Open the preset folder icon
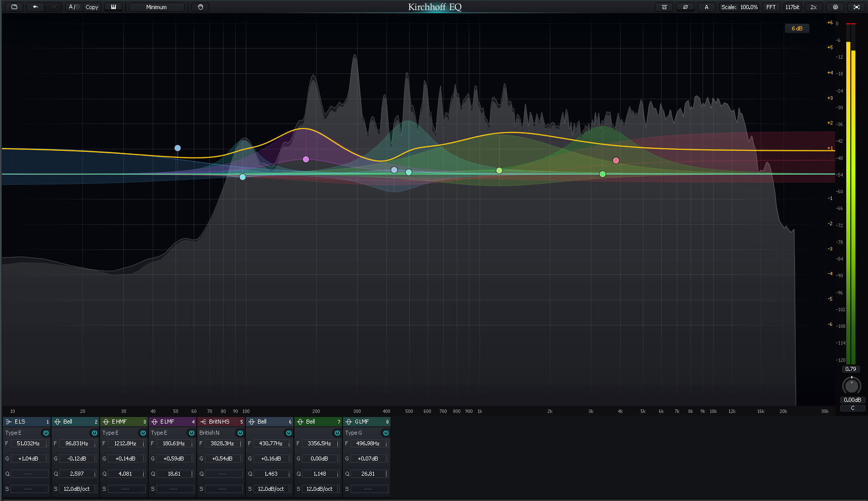This screenshot has height=501, width=868. click(14, 7)
